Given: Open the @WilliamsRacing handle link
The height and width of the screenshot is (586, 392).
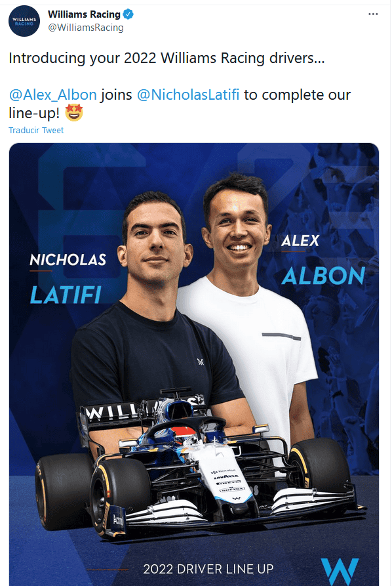Looking at the screenshot, I should [86, 28].
